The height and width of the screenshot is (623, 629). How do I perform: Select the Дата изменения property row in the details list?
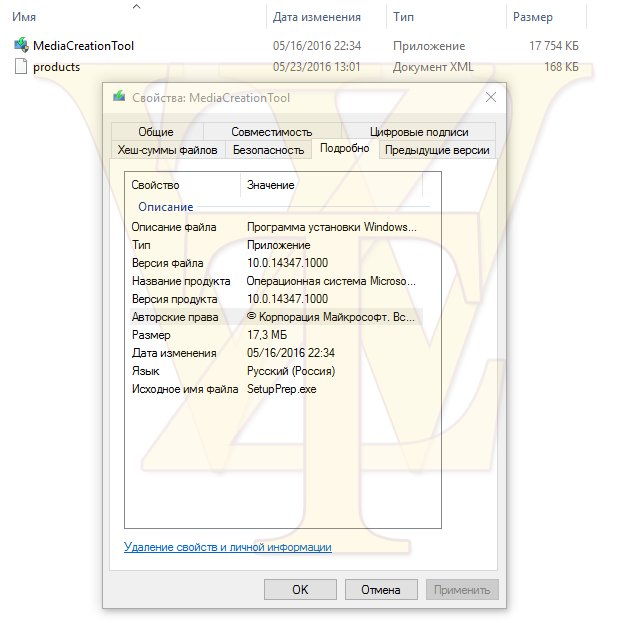pyautogui.click(x=276, y=353)
